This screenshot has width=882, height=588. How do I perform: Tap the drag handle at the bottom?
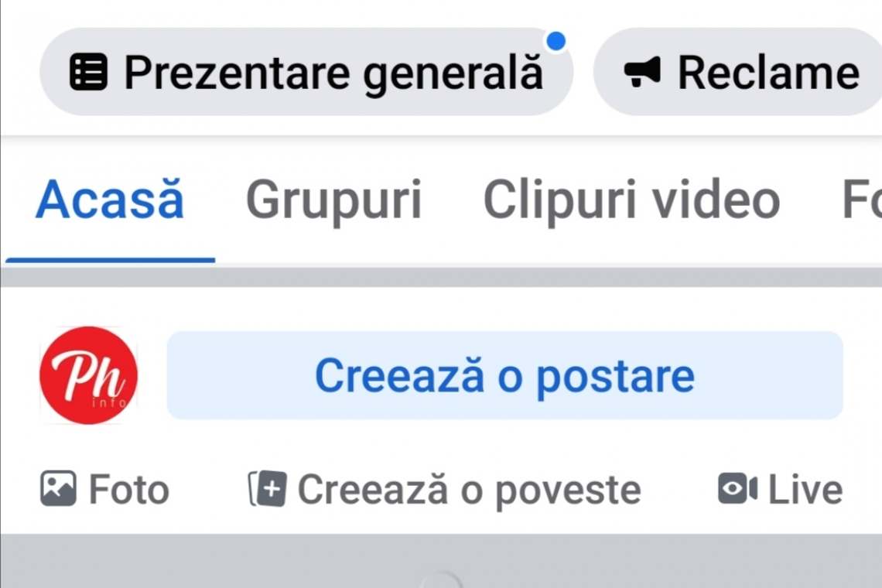[441, 580]
